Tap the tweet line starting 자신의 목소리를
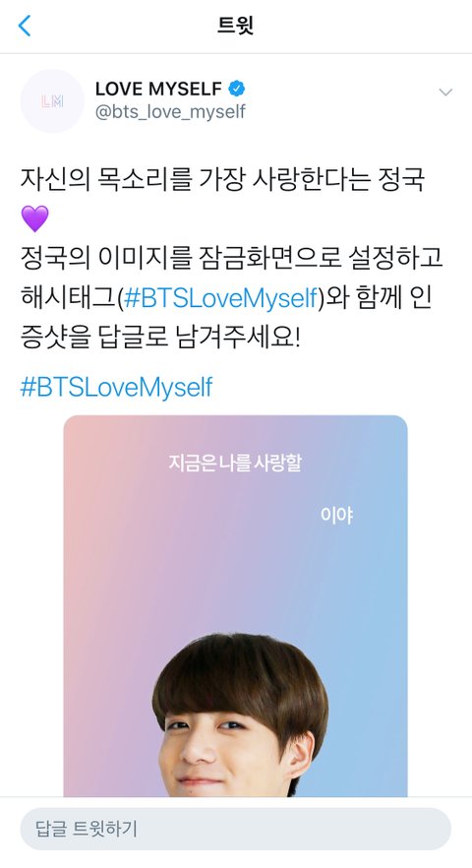 pyautogui.click(x=222, y=179)
